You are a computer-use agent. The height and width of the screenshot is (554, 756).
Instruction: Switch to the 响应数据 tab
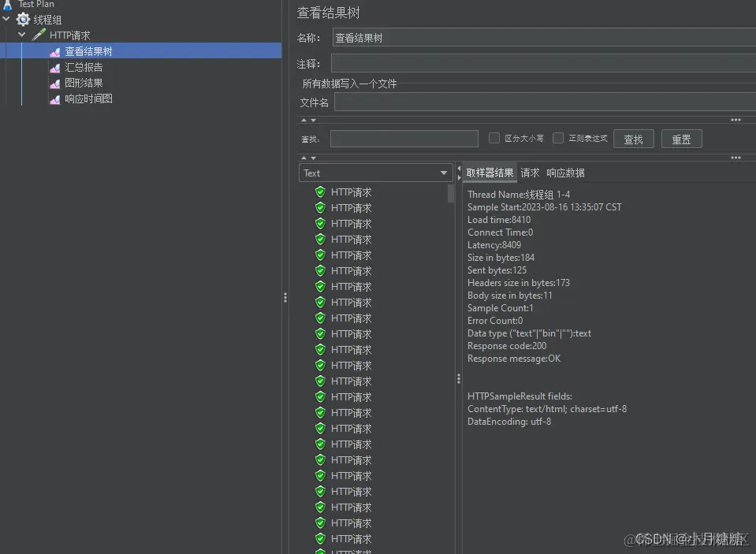coord(565,173)
